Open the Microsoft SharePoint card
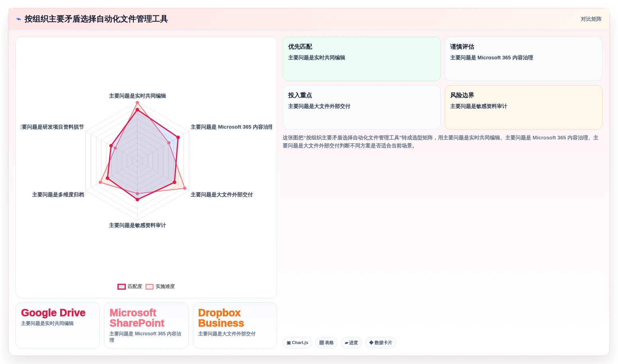Viewport: 618px width, 364px height. (x=146, y=325)
